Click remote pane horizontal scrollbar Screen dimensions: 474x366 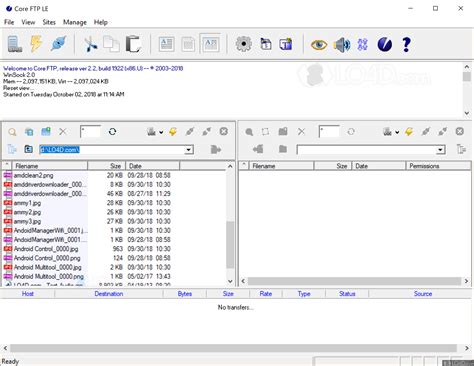(355, 281)
